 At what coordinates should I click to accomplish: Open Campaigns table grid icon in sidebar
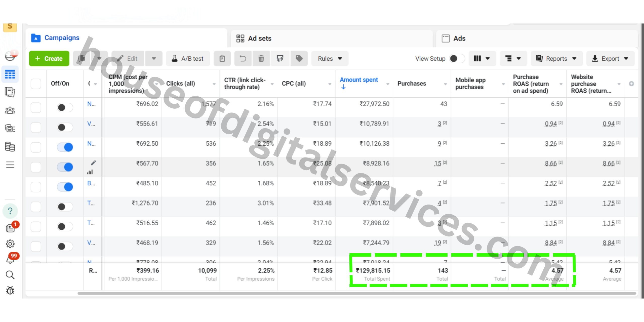[10, 74]
